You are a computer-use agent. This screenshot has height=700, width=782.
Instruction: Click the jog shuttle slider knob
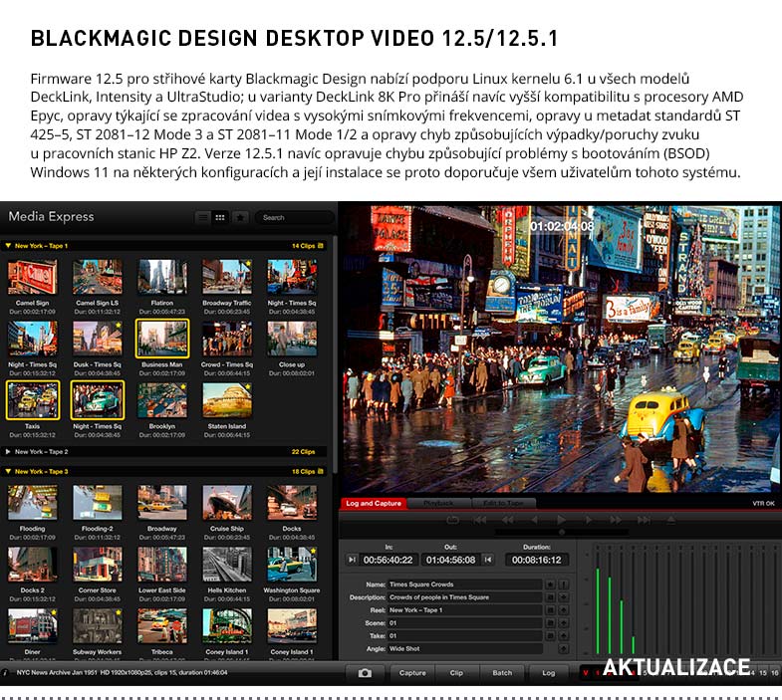(562, 533)
